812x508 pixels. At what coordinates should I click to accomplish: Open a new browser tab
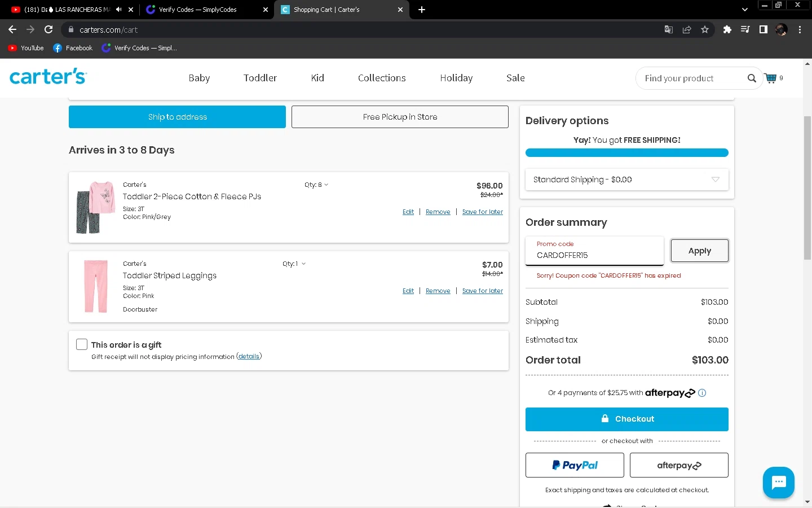(422, 10)
